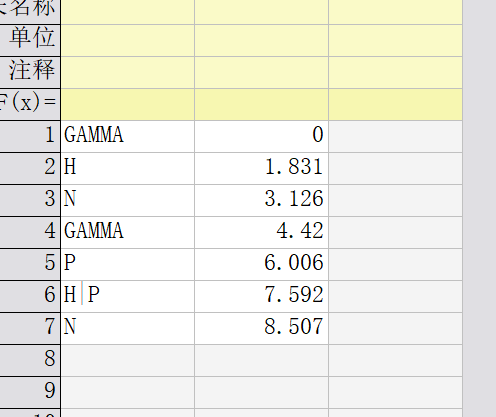Select the cell containing 7.592
The image size is (496, 417).
point(262,296)
